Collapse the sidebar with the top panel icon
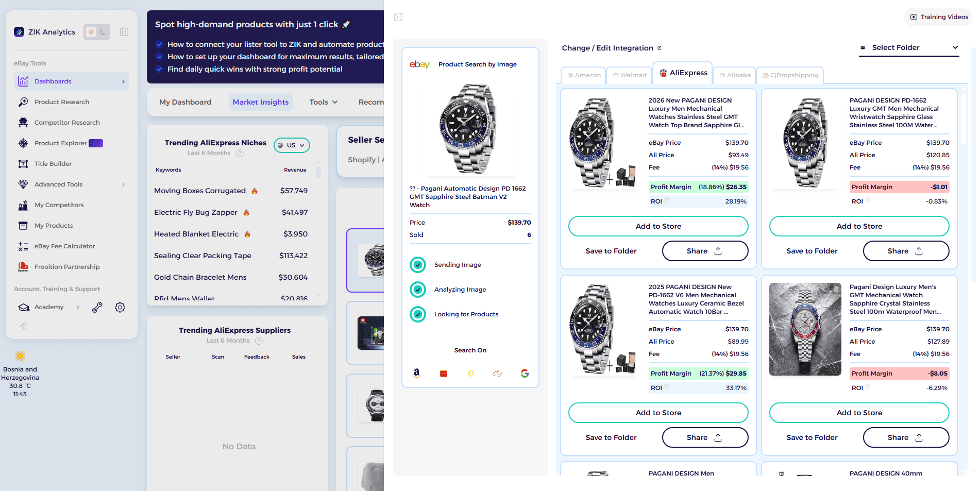Image resolution: width=980 pixels, height=491 pixels. [124, 32]
